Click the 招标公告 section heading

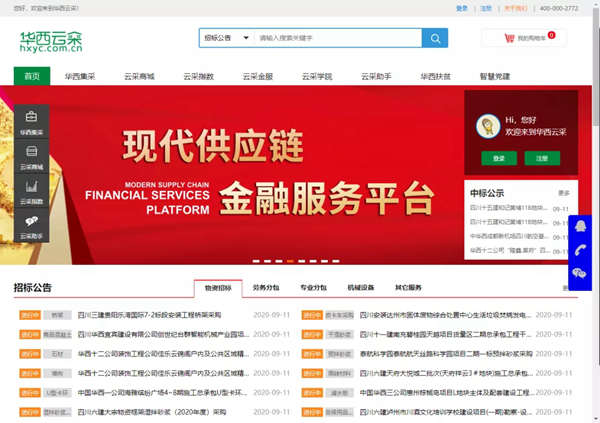(x=33, y=287)
